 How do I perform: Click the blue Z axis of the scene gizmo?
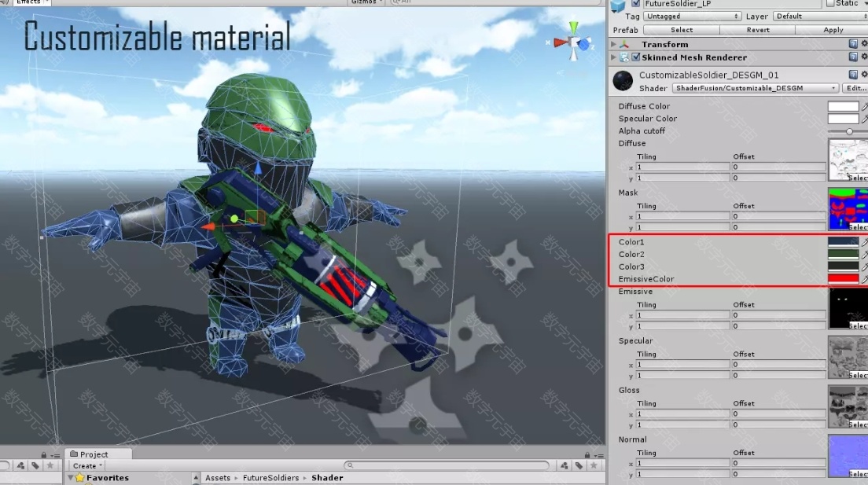[x=585, y=45]
